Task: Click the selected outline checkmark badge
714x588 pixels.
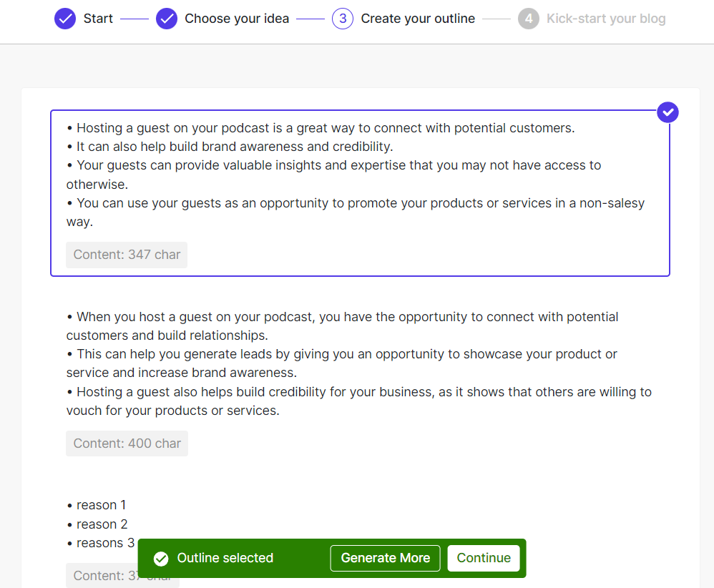Action: (667, 112)
